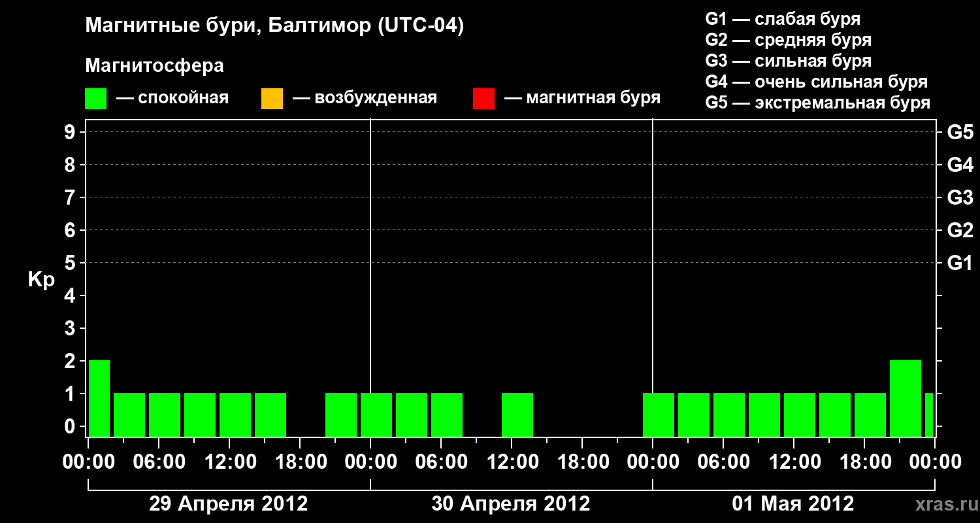The width and height of the screenshot is (980, 523).
Task: Click the Kp 2 bar at 21:00 on 01 May
Action: click(906, 398)
